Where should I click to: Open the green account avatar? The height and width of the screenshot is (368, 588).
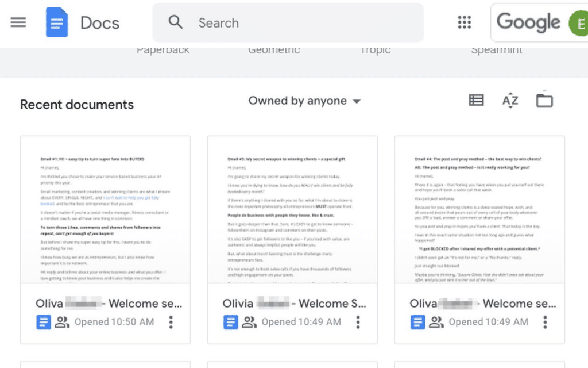tap(578, 23)
